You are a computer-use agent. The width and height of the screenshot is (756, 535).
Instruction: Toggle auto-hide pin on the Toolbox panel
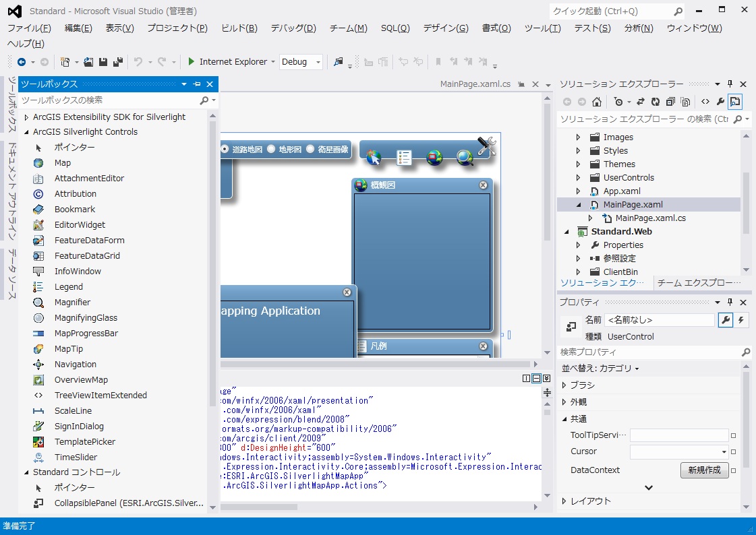[197, 84]
